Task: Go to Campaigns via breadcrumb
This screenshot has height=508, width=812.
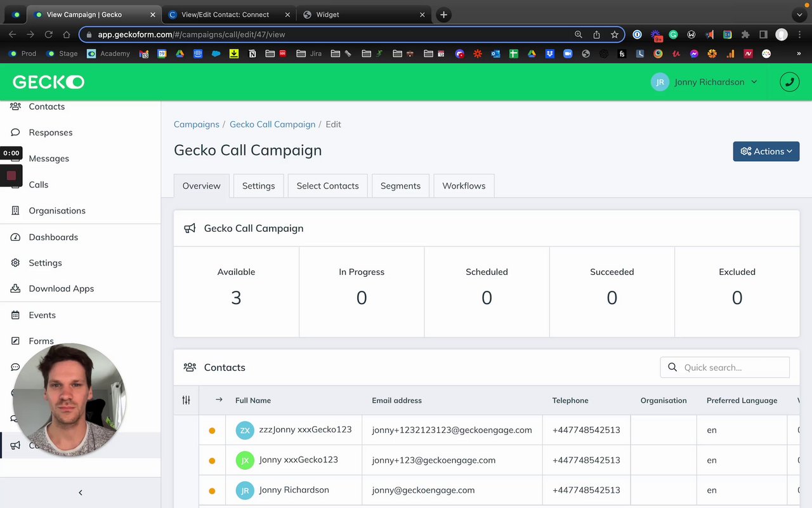Action: (197, 124)
